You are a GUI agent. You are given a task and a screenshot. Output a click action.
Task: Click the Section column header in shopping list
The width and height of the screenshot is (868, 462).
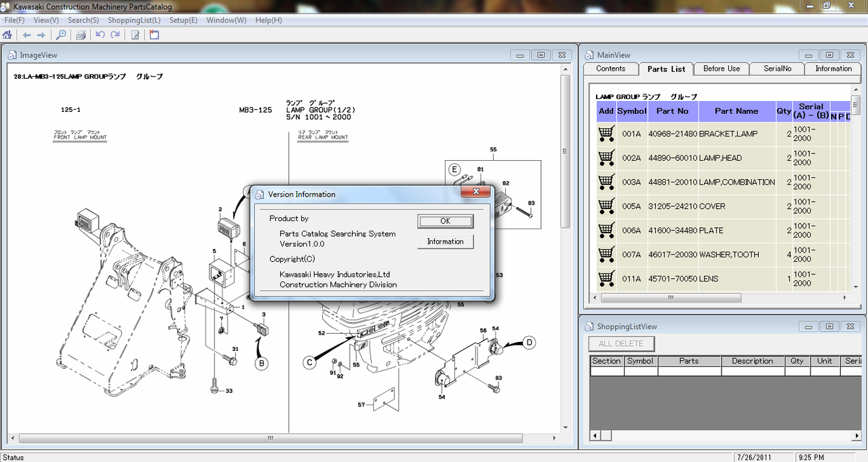[x=606, y=361]
